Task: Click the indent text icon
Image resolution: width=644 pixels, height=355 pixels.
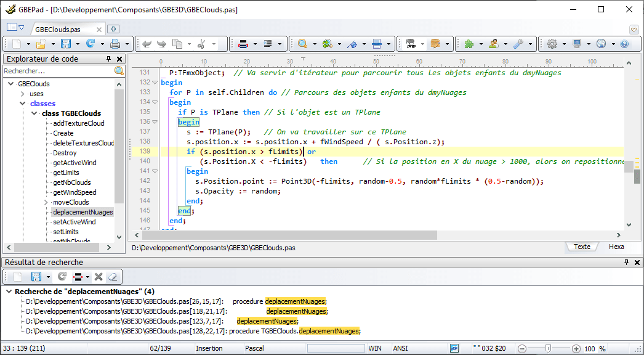Action: click(268, 44)
